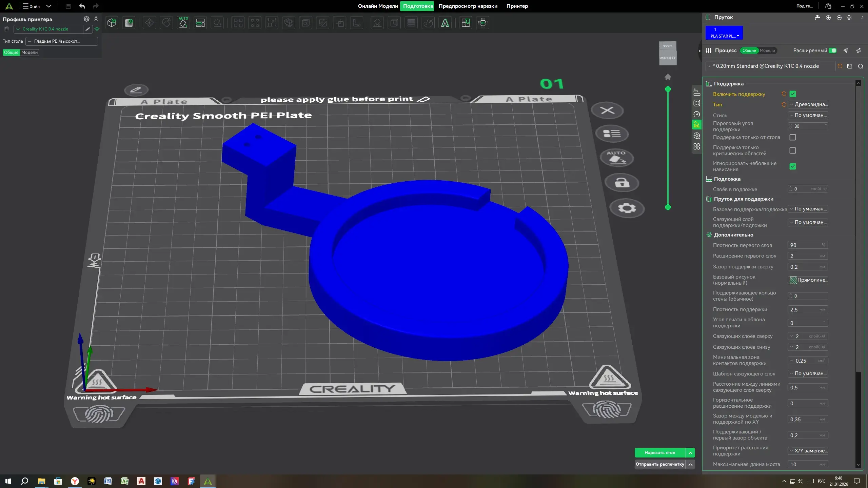Viewport: 868px width, 488px height.
Task: Reset process preset orange arrow
Action: point(840,66)
